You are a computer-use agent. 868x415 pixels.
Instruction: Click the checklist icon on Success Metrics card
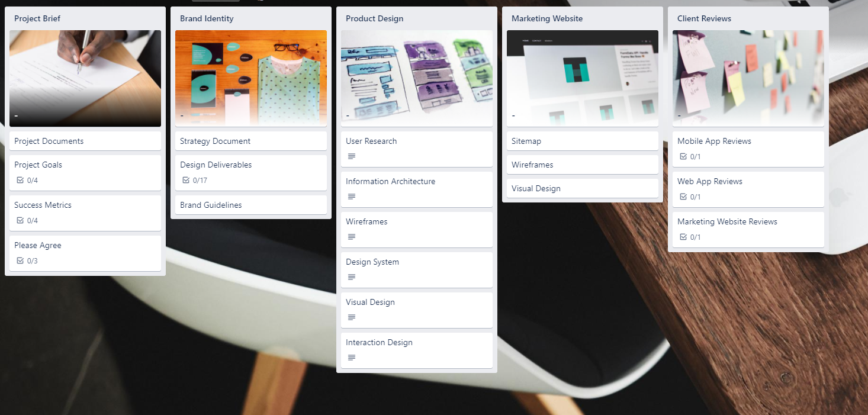20,221
